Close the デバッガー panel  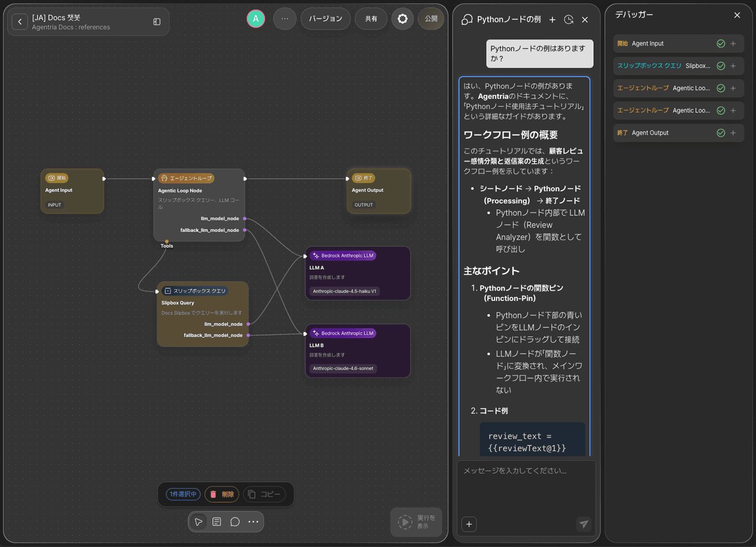(737, 15)
